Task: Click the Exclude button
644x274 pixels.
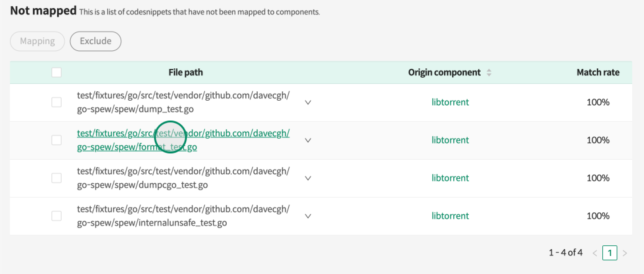Action: pos(96,41)
